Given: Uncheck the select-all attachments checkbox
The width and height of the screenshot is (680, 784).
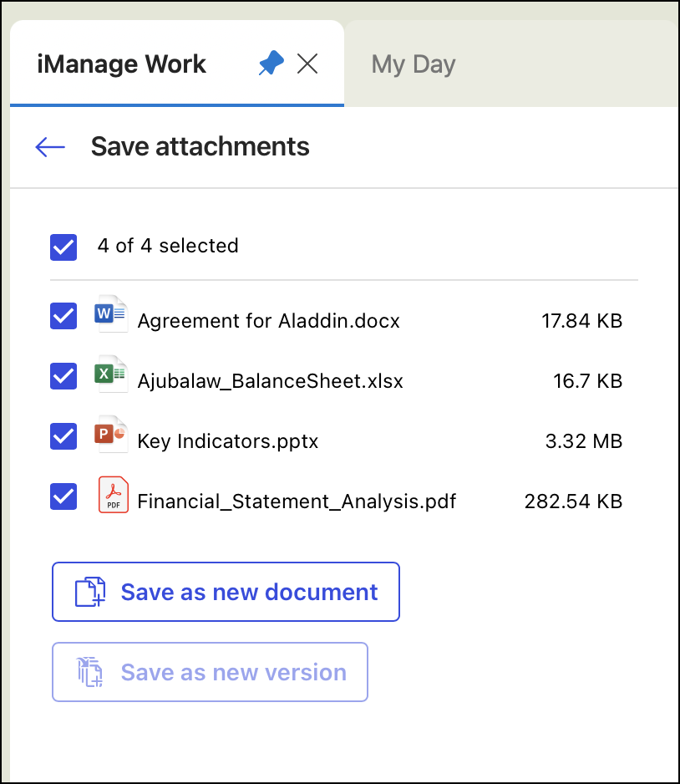Looking at the screenshot, I should click(64, 247).
